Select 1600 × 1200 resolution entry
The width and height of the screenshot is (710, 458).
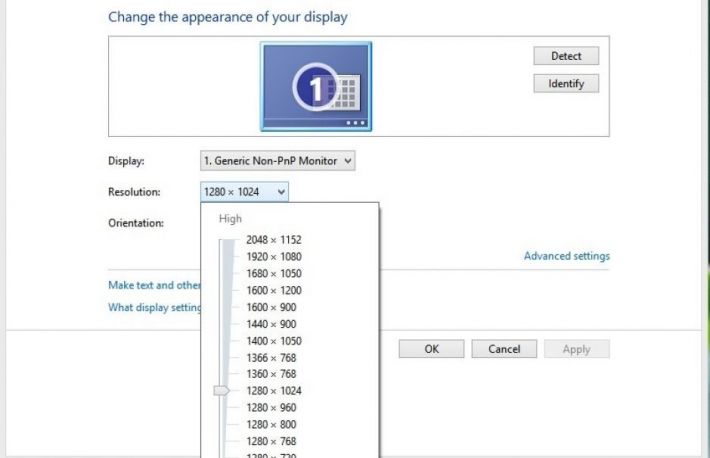pyautogui.click(x=273, y=291)
